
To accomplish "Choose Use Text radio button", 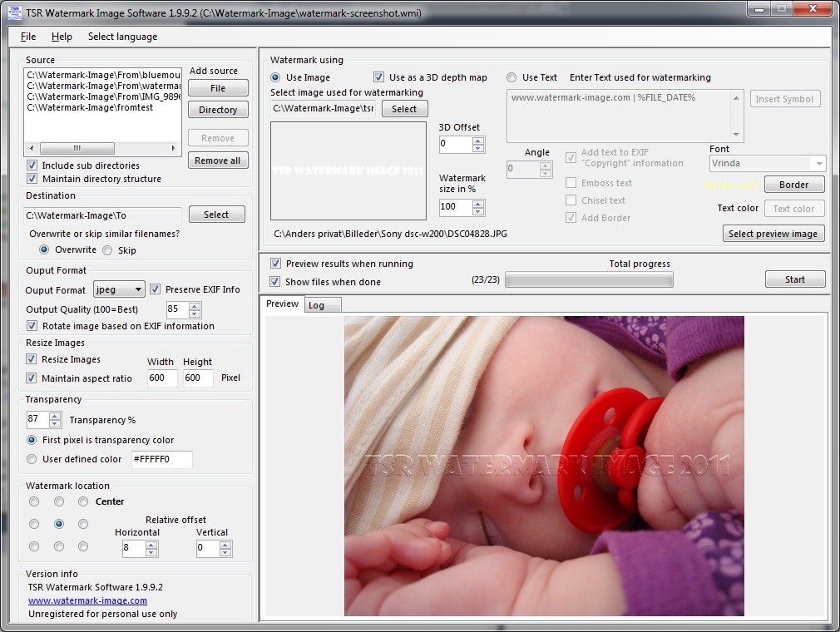I will click(x=511, y=77).
